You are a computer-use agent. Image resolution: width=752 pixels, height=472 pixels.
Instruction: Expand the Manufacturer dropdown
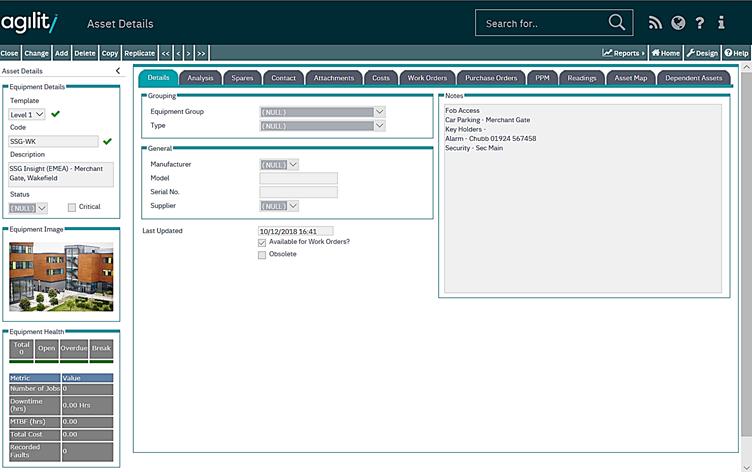(x=292, y=164)
